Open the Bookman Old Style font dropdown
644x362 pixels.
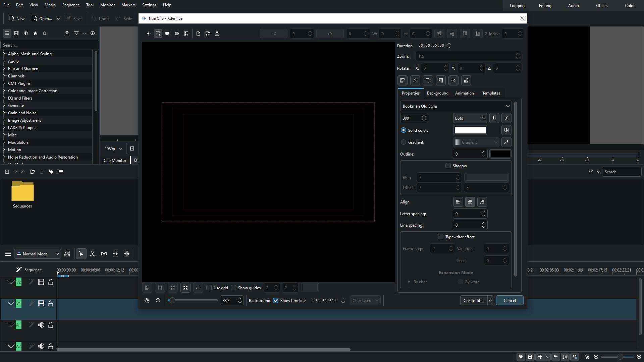point(455,106)
